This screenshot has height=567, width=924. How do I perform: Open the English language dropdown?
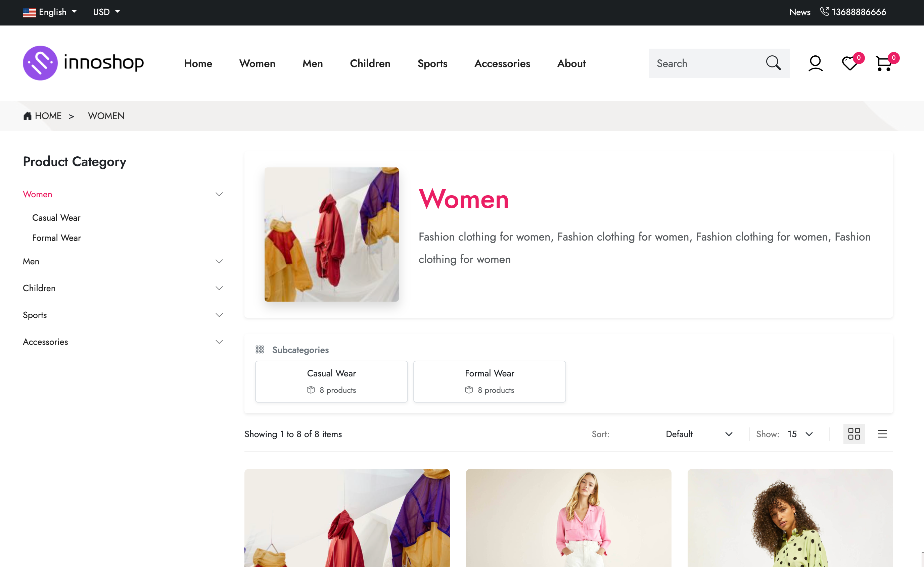50,12
